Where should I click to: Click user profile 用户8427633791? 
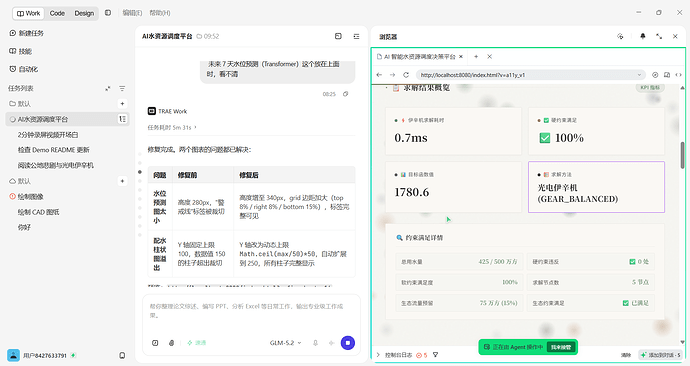[x=41, y=355]
